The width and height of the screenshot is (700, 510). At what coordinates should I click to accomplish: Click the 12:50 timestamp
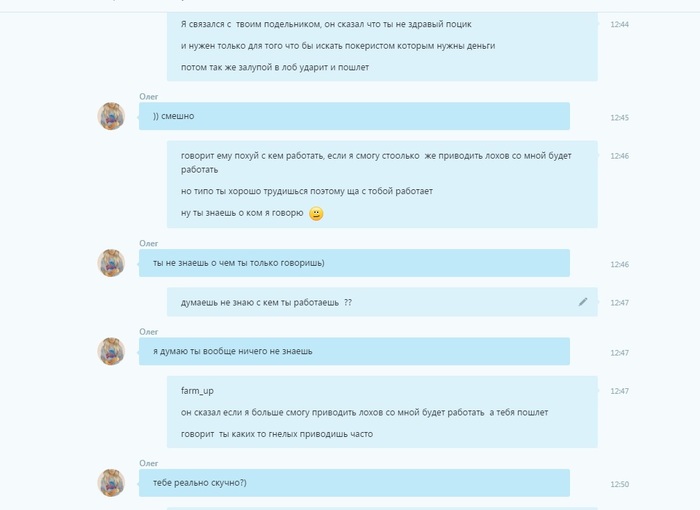click(619, 485)
